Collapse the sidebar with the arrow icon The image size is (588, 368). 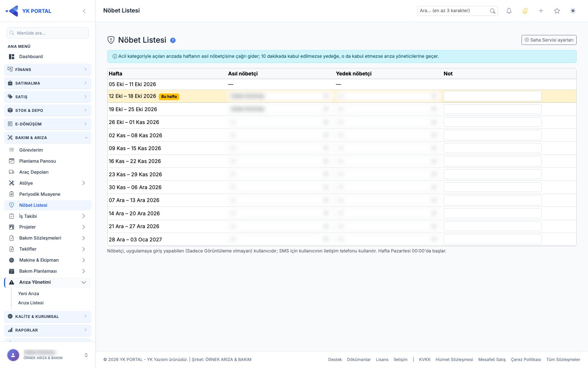[x=84, y=11]
